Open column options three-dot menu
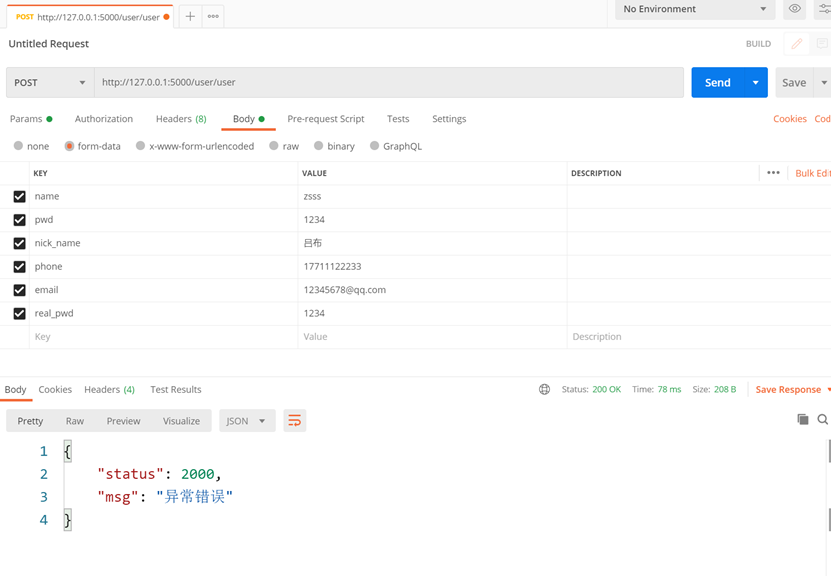831x576 pixels. pos(773,173)
